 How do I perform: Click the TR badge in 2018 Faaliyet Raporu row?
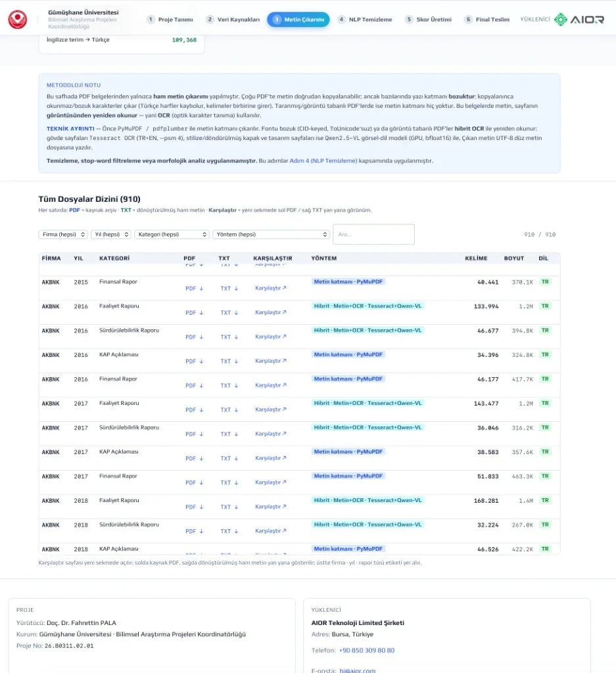(x=545, y=500)
